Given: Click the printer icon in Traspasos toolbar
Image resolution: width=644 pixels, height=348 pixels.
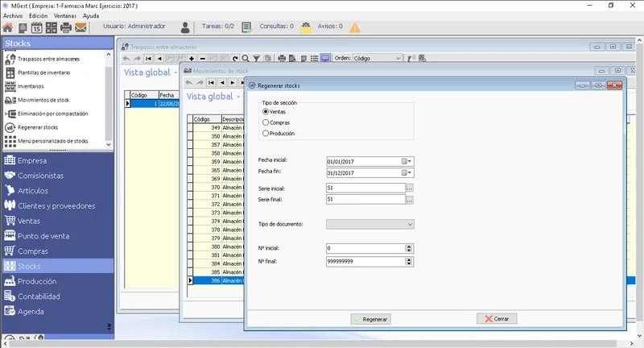Looking at the screenshot, I should coord(282,58).
